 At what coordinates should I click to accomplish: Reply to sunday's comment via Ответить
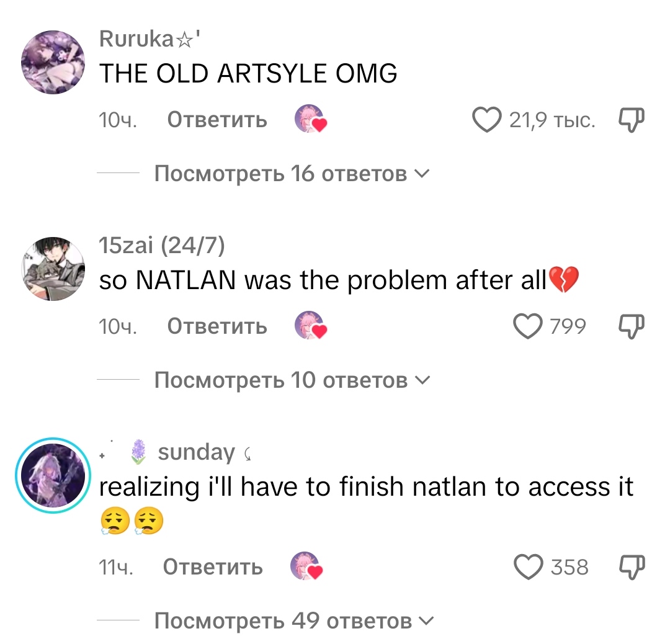[x=213, y=567]
